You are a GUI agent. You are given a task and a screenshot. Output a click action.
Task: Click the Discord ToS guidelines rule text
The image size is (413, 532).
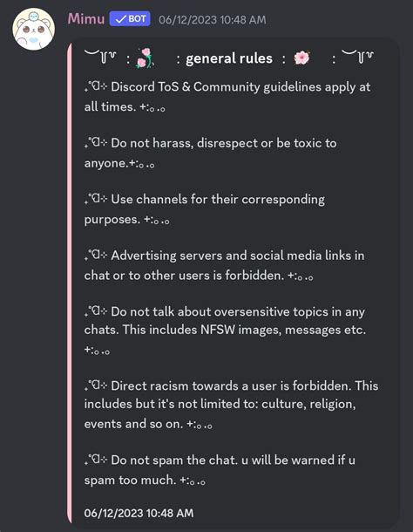[x=227, y=96]
